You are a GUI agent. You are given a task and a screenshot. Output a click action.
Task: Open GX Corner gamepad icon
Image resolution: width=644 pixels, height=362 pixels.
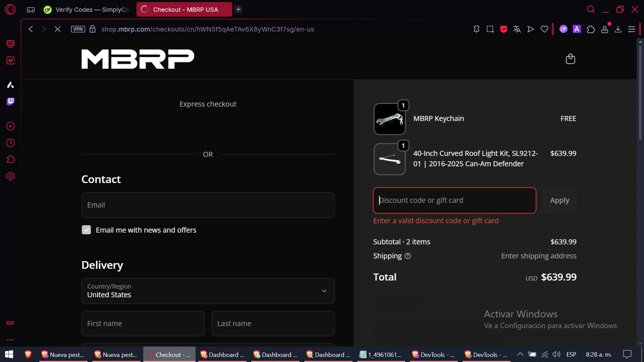pyautogui.click(x=31, y=9)
